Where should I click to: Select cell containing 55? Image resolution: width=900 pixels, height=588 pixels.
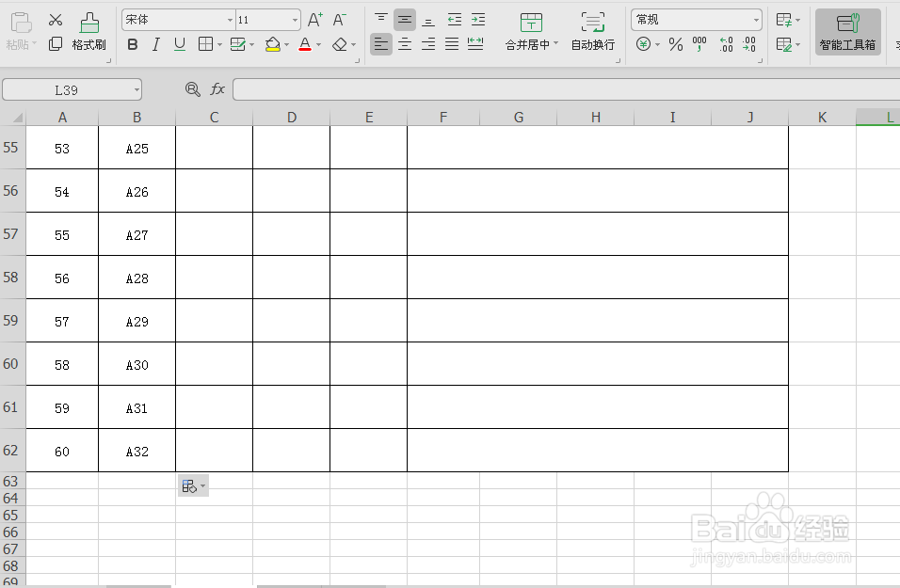(62, 235)
